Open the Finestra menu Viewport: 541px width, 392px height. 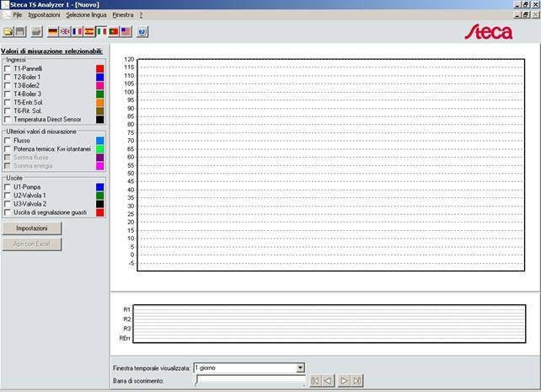(x=123, y=15)
